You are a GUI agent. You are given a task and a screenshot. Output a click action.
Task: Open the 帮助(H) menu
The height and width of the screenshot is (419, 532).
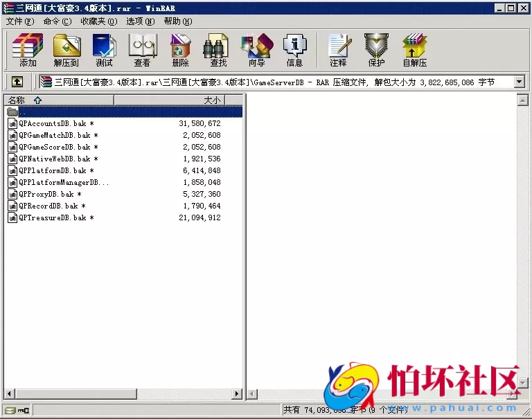click(178, 21)
